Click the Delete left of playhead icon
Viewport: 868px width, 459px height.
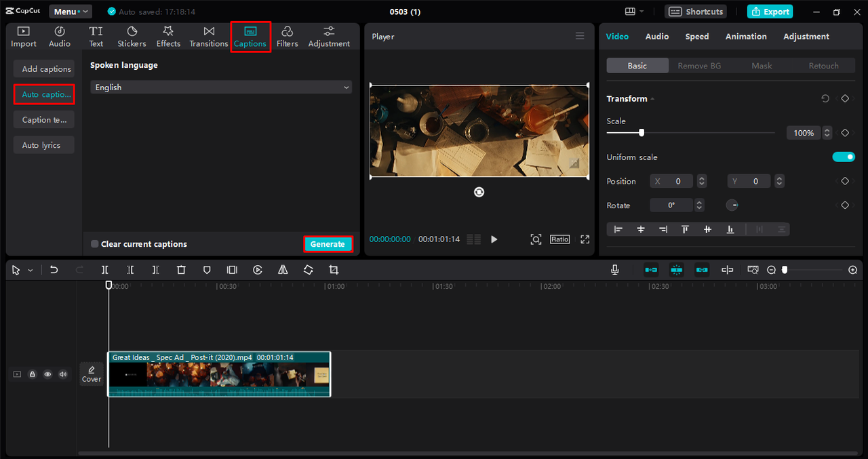pyautogui.click(x=130, y=270)
